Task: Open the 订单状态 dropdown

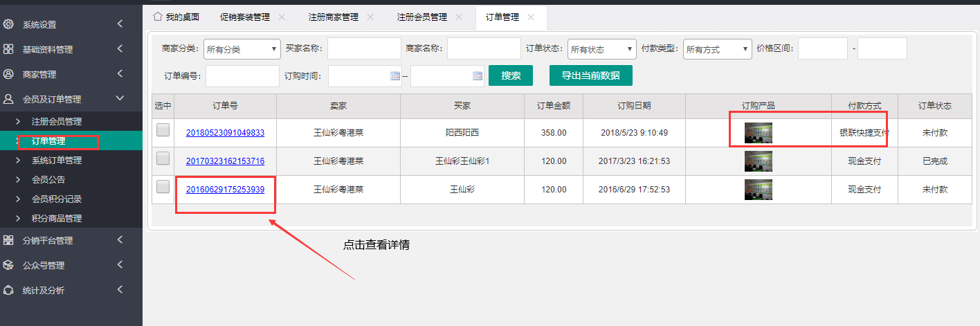Action: 601,49
